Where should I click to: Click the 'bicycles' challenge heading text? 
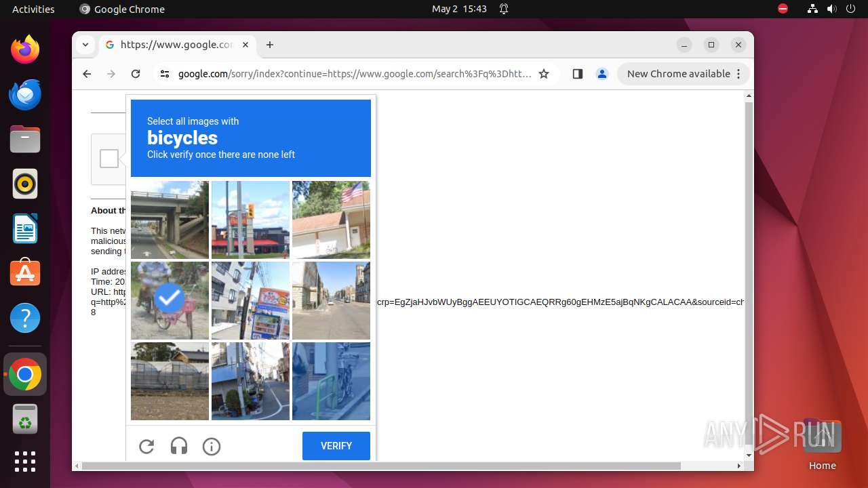coord(182,138)
